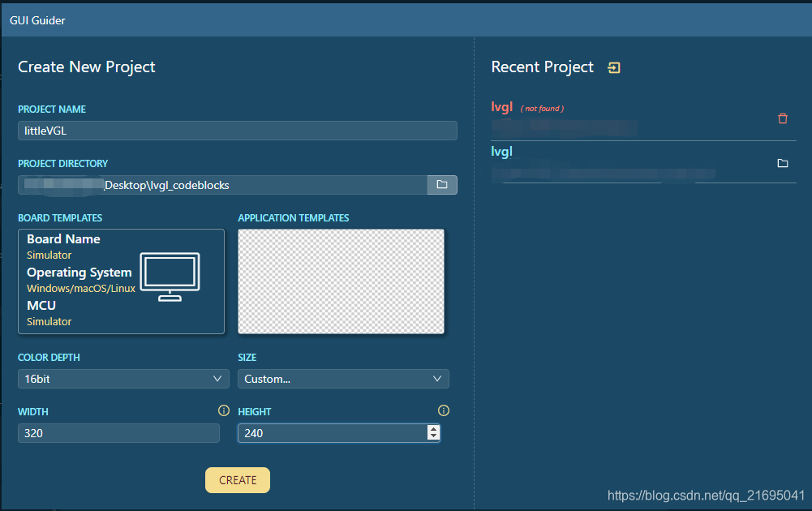Click the CREATE button
Screen dimensions: 812x511
(238, 480)
